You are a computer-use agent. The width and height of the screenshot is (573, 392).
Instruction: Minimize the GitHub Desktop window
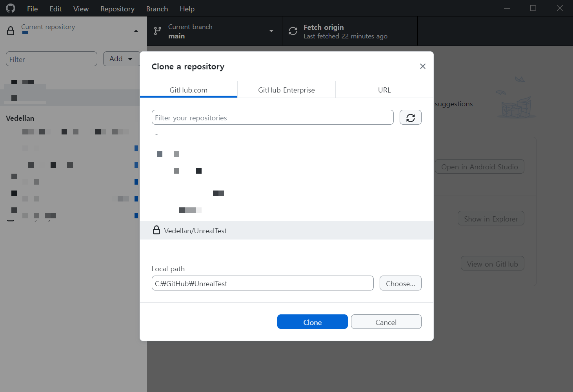click(507, 8)
